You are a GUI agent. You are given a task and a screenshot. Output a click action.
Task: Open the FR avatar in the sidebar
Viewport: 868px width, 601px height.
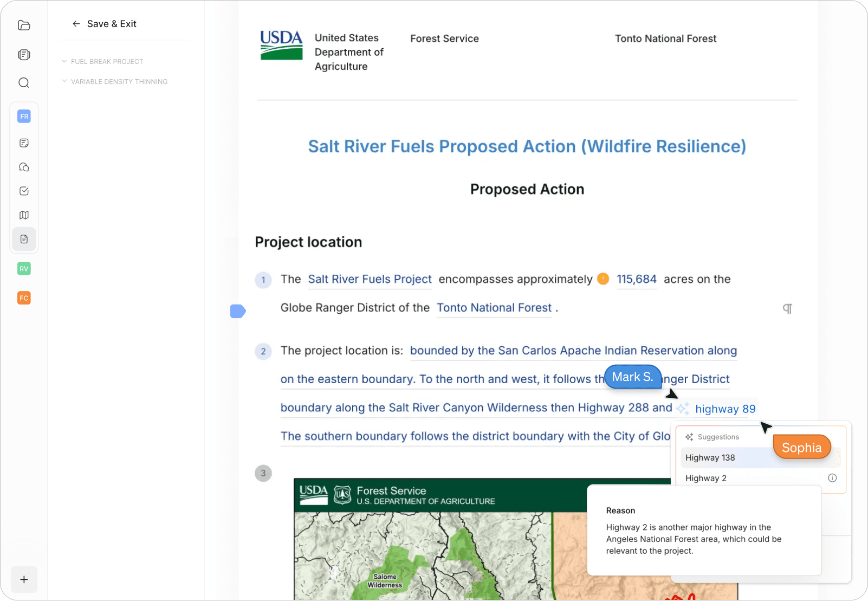coord(24,116)
